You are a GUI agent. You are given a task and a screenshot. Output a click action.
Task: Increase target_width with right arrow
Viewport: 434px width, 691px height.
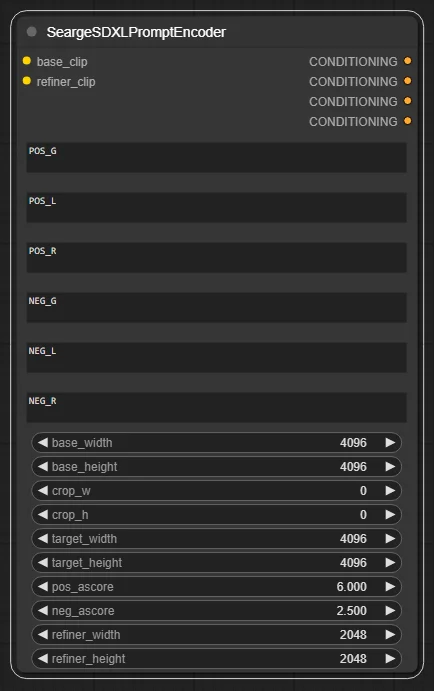(390, 539)
